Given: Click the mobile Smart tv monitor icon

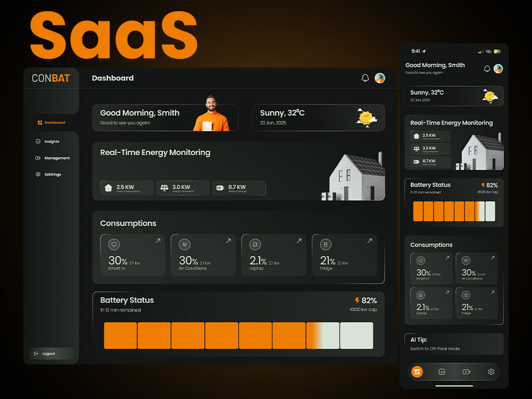Looking at the screenshot, I should (421, 261).
